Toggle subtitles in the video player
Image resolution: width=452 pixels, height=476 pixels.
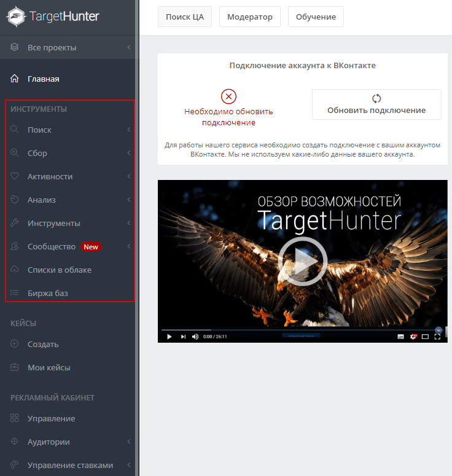click(x=400, y=337)
